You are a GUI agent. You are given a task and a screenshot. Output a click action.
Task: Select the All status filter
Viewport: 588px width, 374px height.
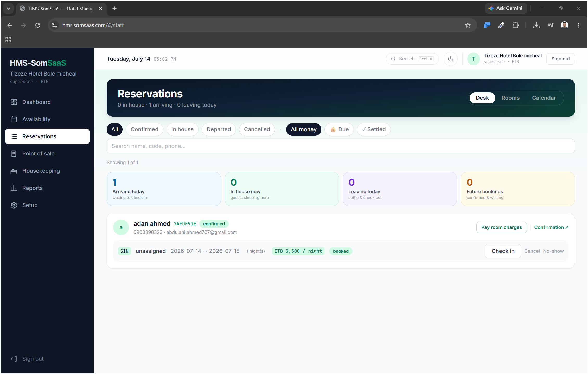[114, 129]
